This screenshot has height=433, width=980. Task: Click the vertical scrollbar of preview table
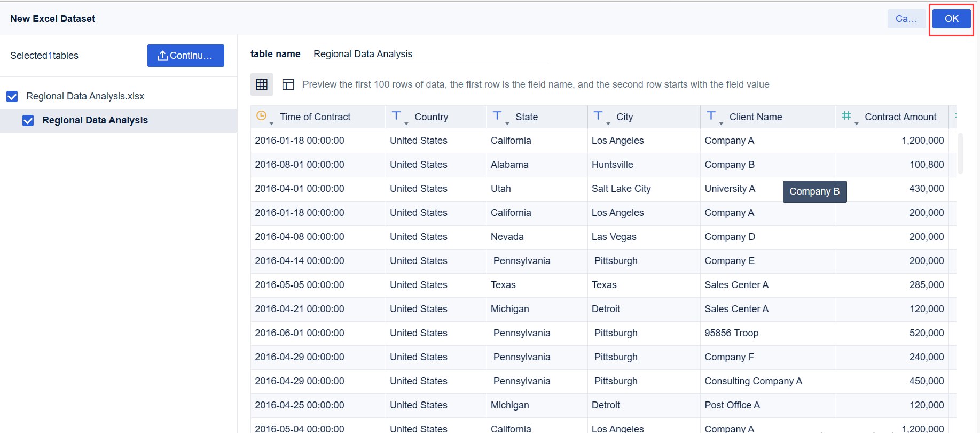tap(961, 154)
